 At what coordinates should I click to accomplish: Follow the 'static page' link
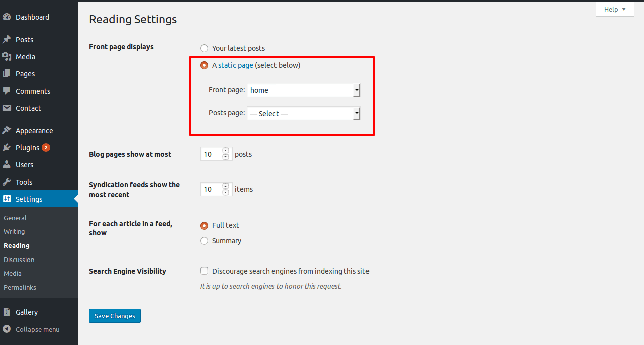tap(236, 65)
